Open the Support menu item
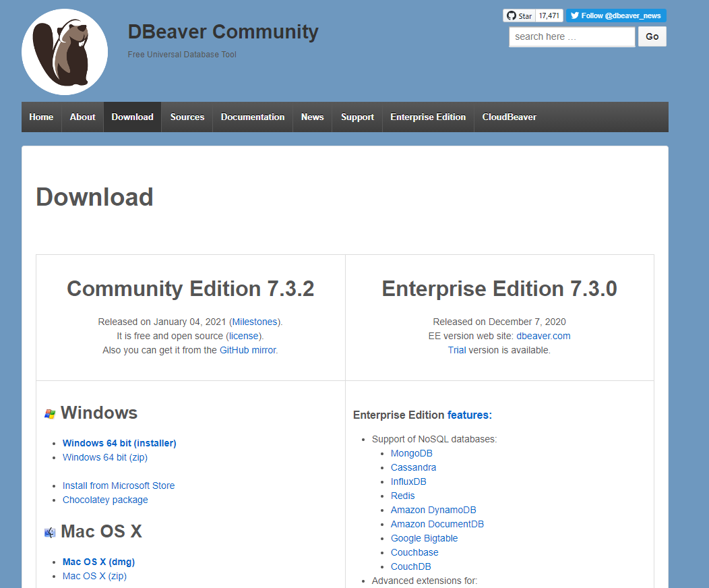The width and height of the screenshot is (709, 588). point(357,117)
